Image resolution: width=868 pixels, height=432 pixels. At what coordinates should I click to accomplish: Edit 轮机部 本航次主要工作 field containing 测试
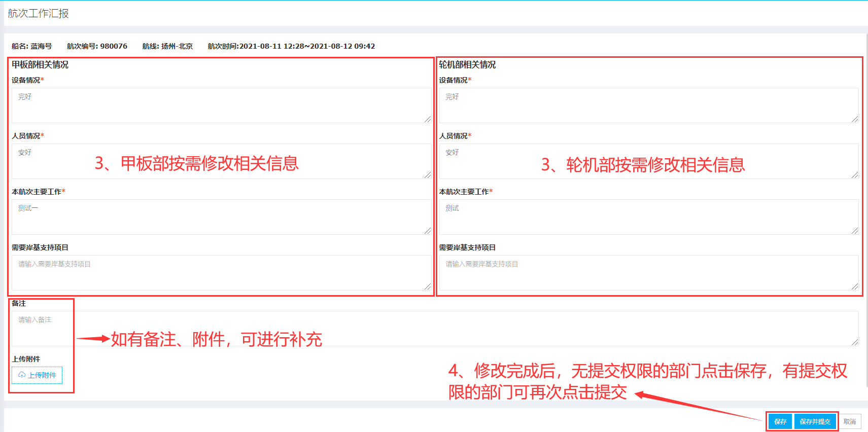[x=649, y=217]
